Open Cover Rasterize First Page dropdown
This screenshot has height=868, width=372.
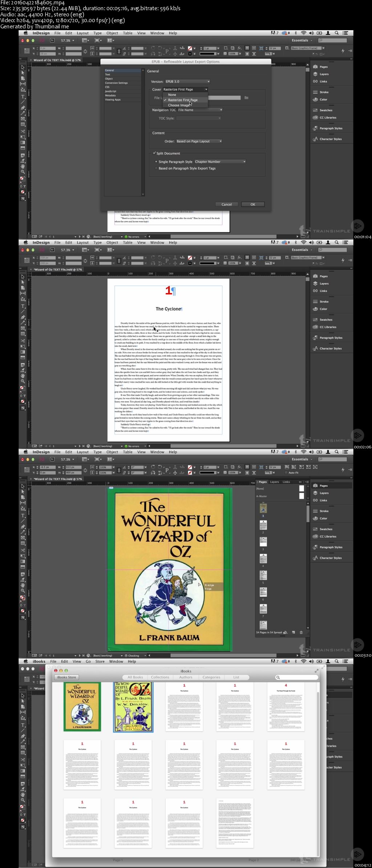(x=185, y=89)
